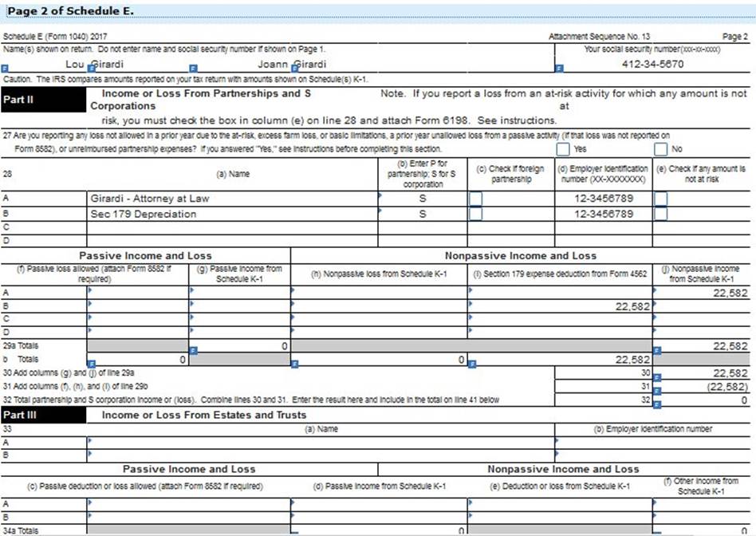756x536 pixels.
Task: Select the entity type S for Girardi - Attorney at Law
Action: [x=423, y=199]
